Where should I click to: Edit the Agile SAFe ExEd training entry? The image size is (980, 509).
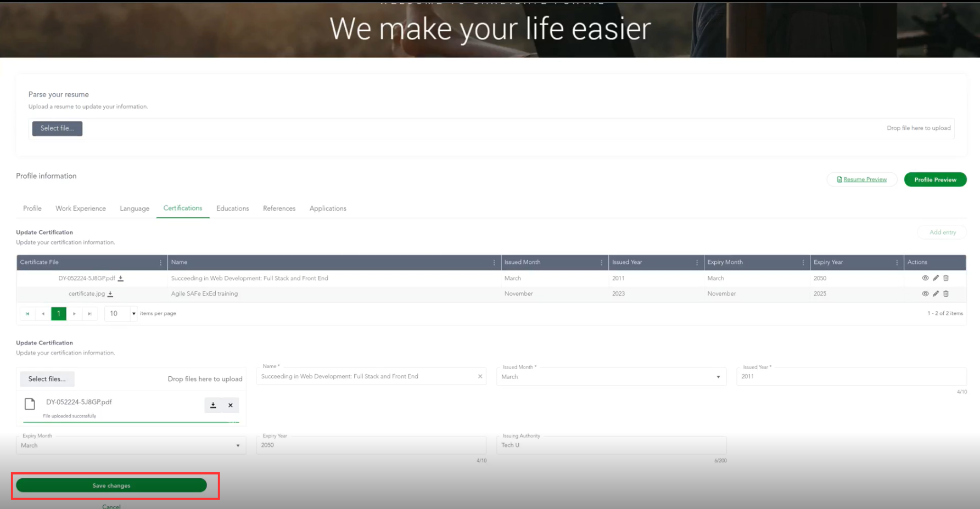(x=936, y=293)
